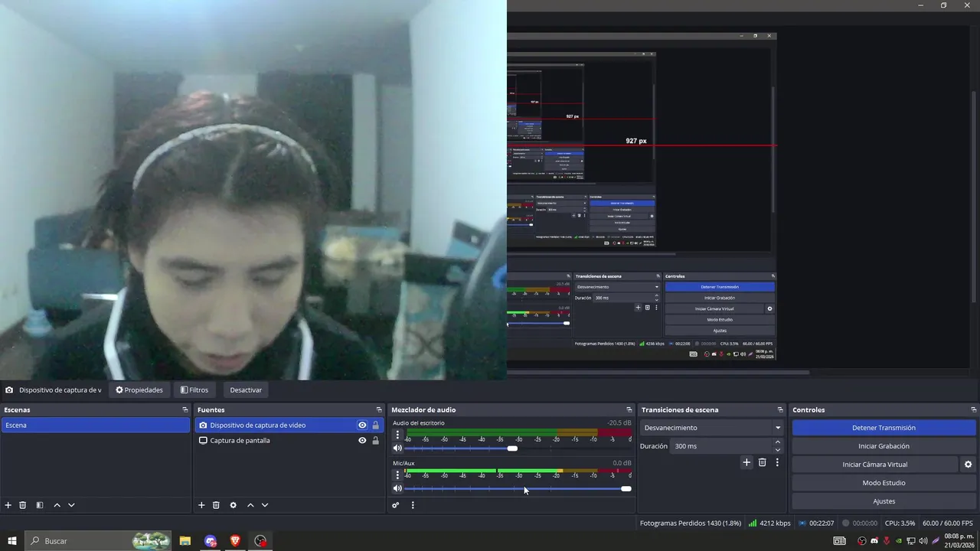Move source up in Fuentes panel
980x551 pixels.
[x=250, y=505]
